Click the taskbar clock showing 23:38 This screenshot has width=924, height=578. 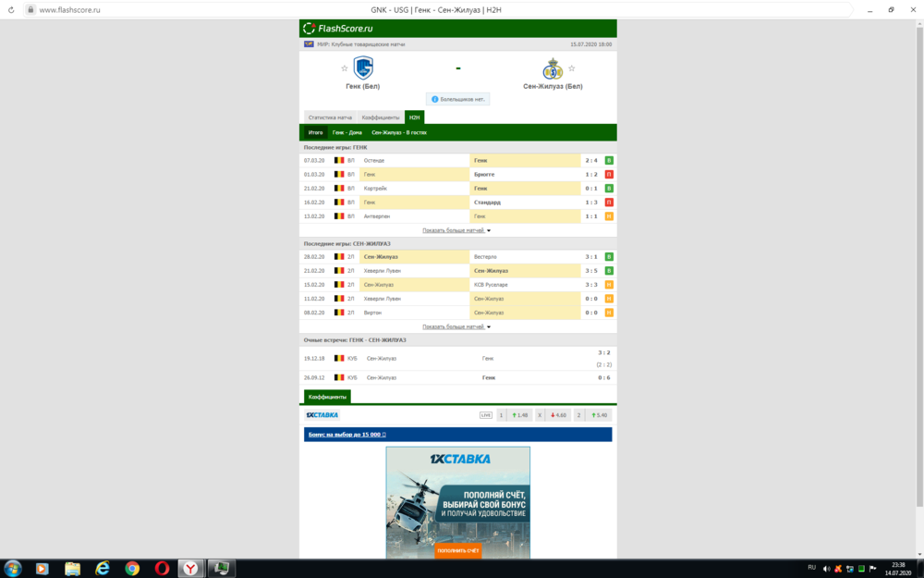[898, 569]
